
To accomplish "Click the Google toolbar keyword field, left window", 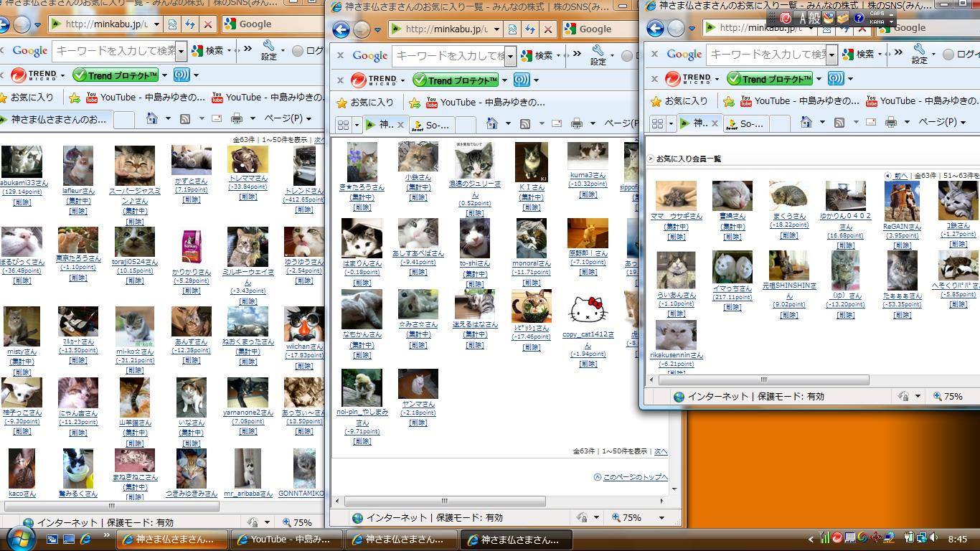I will coord(115,51).
